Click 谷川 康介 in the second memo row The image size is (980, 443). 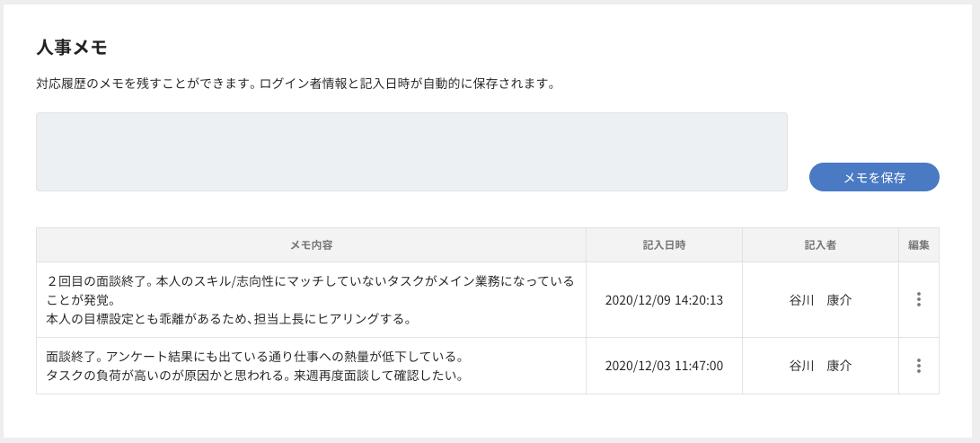(x=820, y=366)
